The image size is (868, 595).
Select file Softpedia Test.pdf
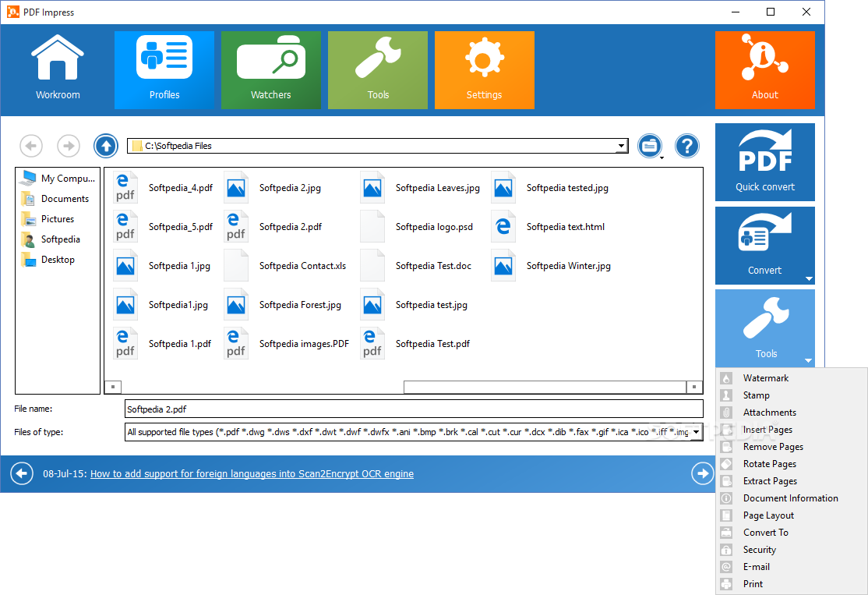point(415,343)
